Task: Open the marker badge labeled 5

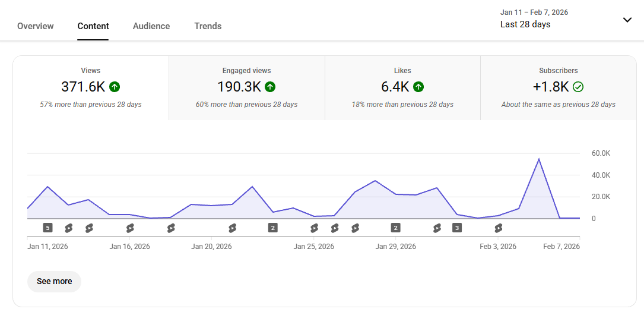Action: 48,228
